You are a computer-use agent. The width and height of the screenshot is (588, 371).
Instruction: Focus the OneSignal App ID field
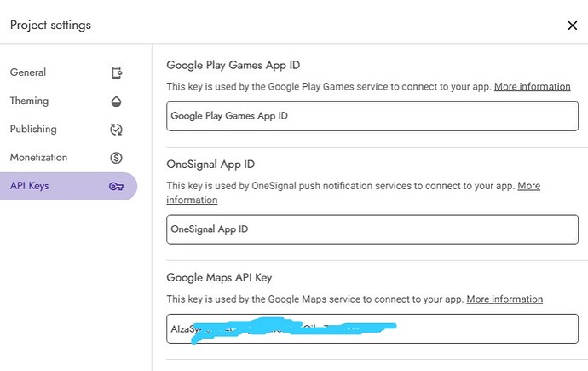coord(372,229)
